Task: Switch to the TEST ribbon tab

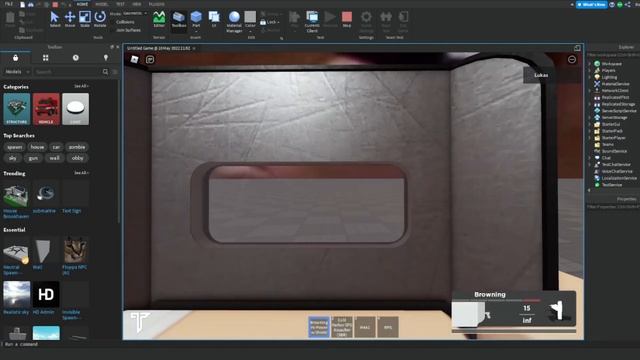Action: 120,4
